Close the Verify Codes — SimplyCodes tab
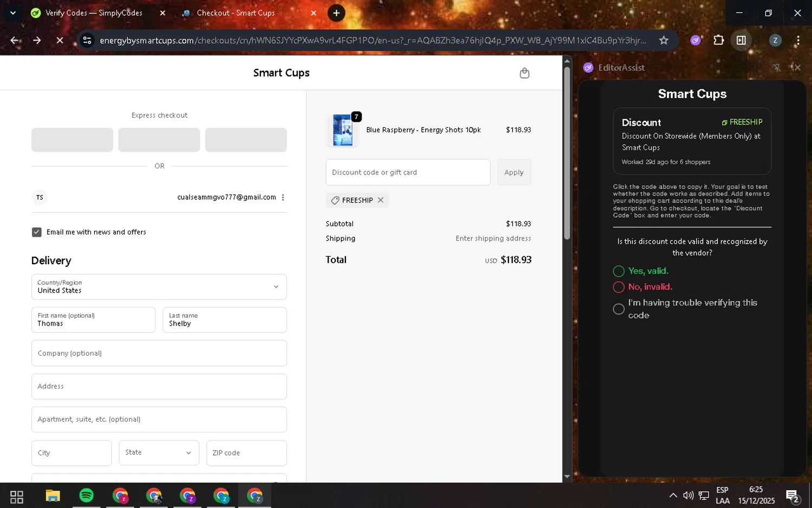The image size is (812, 508). click(x=162, y=13)
